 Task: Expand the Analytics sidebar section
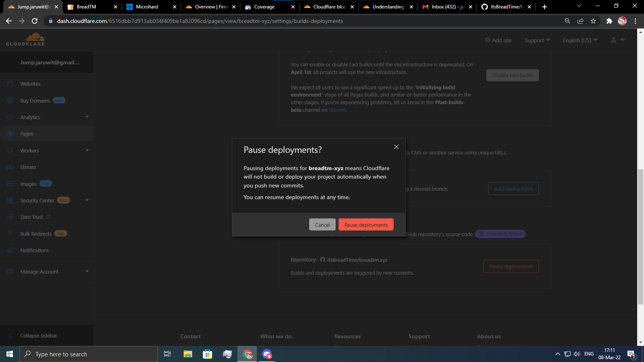tap(87, 117)
